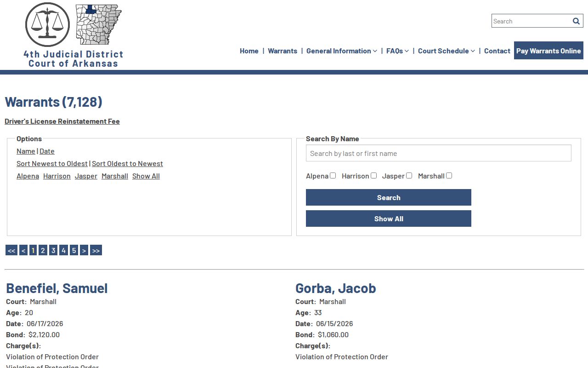
Task: Filter warrants by Alpena link
Action: tap(28, 176)
